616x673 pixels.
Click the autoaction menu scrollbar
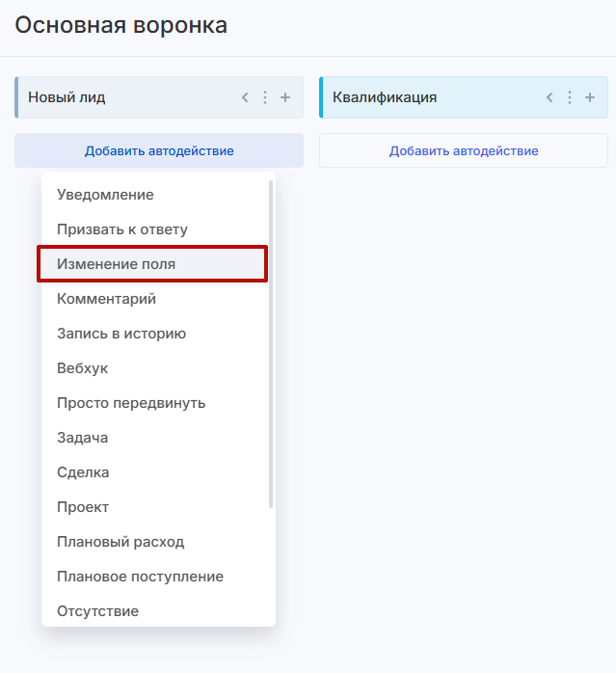point(271,342)
